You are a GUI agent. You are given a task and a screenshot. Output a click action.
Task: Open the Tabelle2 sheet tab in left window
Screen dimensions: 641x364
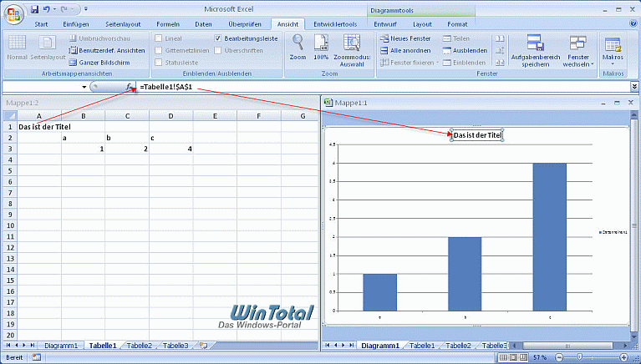click(139, 346)
